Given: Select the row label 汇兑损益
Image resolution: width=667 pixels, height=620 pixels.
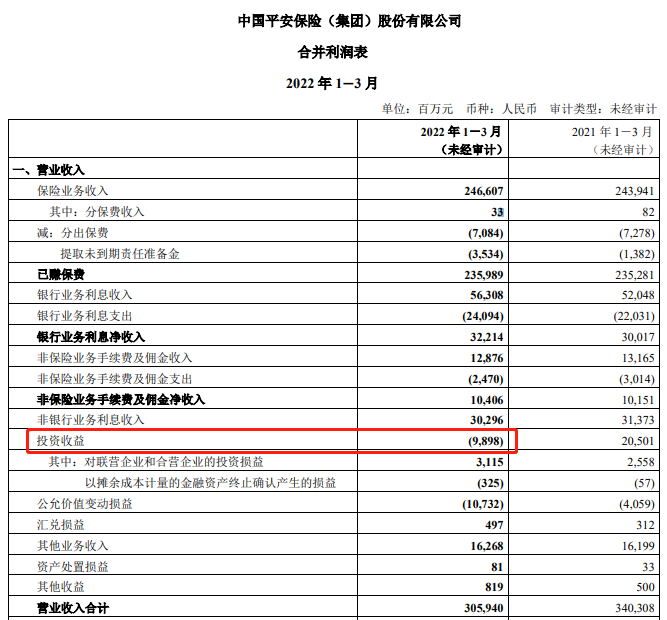Looking at the screenshot, I should pyautogui.click(x=61, y=525).
